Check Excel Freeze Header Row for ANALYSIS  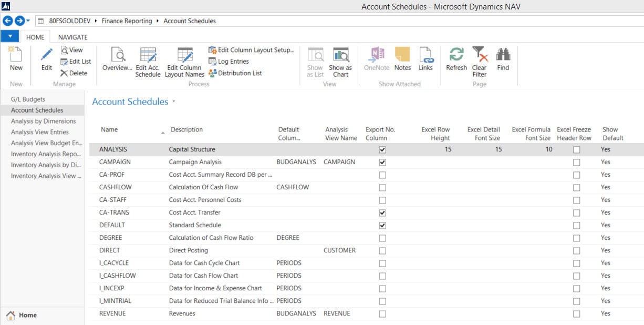pyautogui.click(x=577, y=149)
